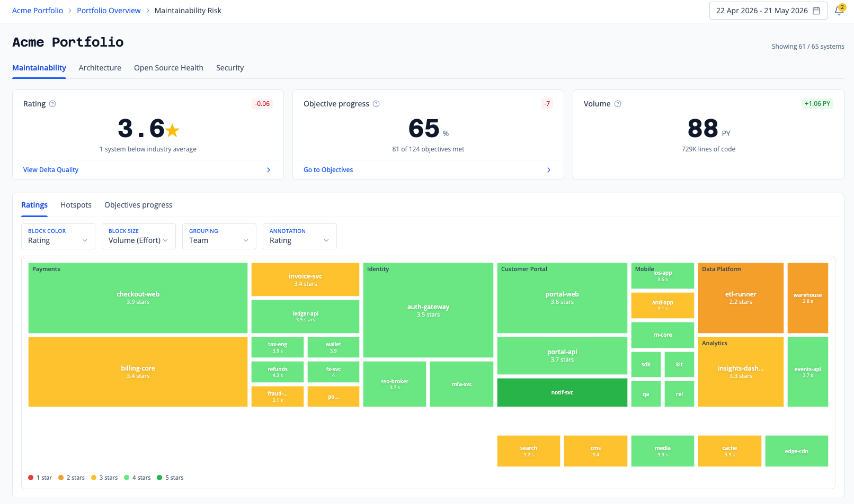Viewport: 854px width, 504px height.
Task: Select the portal-web treemap block
Action: [562, 298]
